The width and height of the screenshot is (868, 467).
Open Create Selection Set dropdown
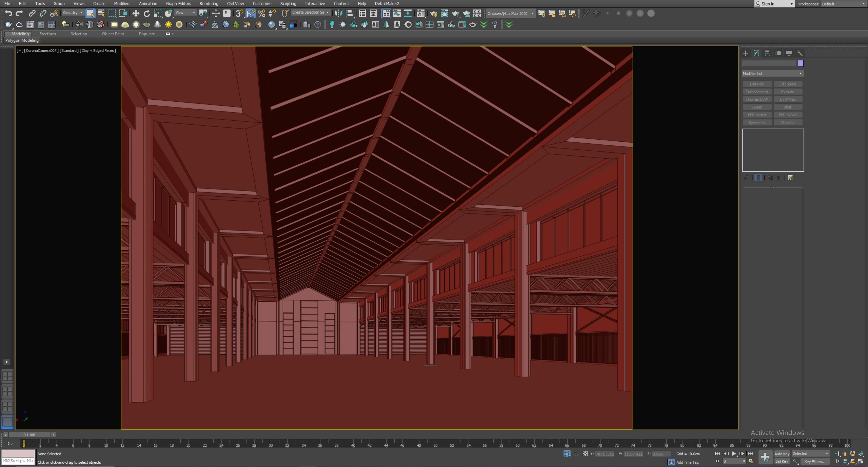tap(310, 12)
